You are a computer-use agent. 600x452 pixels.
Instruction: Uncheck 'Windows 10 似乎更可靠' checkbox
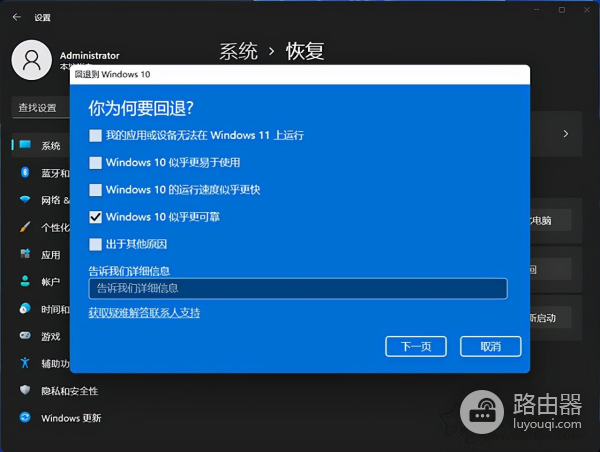tap(95, 217)
